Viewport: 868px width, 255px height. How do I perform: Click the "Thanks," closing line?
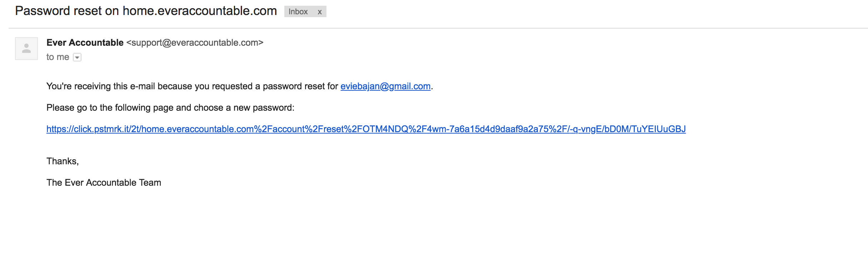(63, 161)
